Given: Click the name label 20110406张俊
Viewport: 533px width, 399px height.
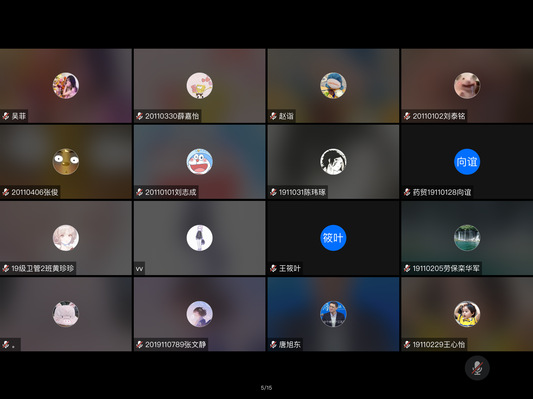Looking at the screenshot, I should 35,192.
